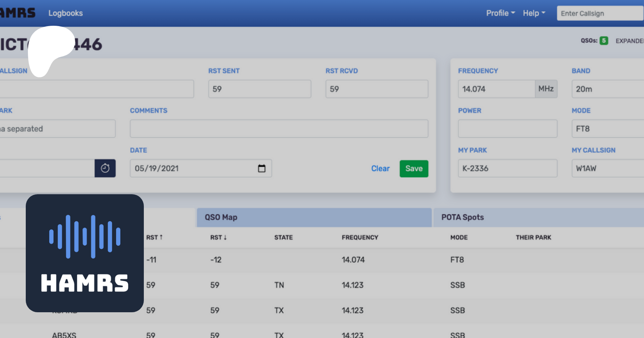Viewport: 644px width, 338px height.
Task: Click the green QSOs count badge
Action: (604, 41)
